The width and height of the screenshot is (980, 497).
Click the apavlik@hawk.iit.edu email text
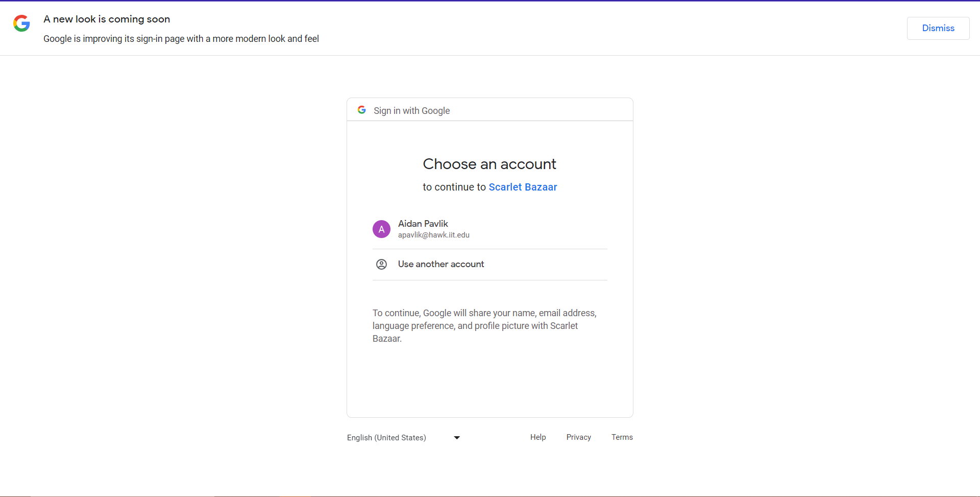pyautogui.click(x=433, y=235)
